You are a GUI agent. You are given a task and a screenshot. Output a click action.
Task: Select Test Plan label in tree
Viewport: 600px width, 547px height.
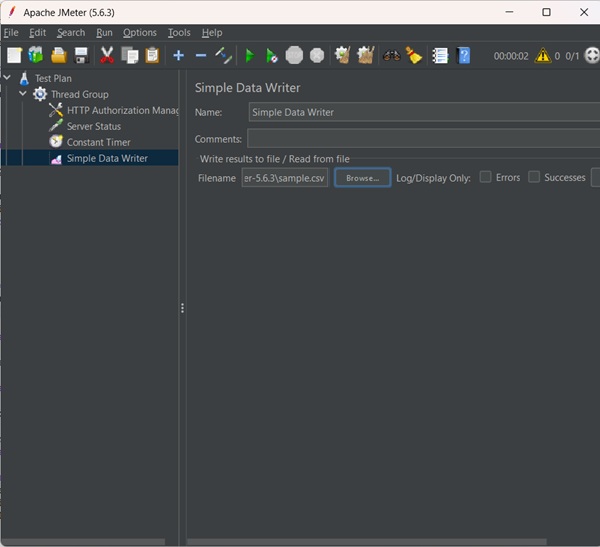(x=53, y=78)
